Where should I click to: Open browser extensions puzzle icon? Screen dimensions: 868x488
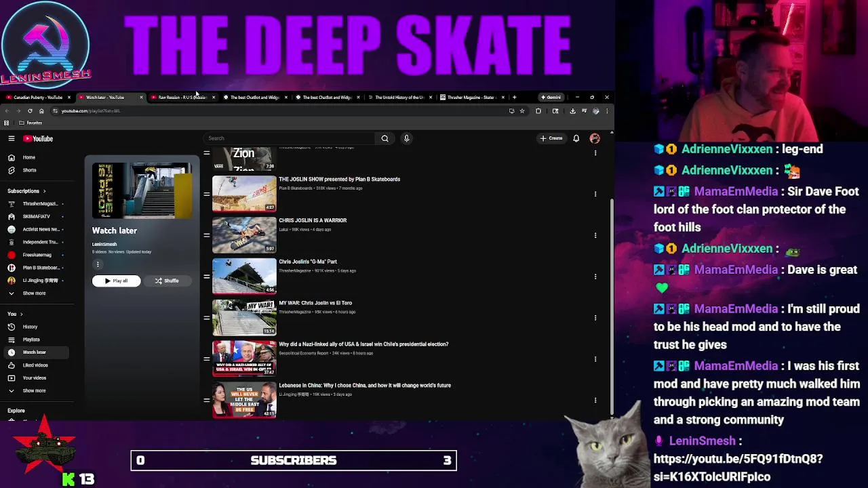(x=538, y=111)
